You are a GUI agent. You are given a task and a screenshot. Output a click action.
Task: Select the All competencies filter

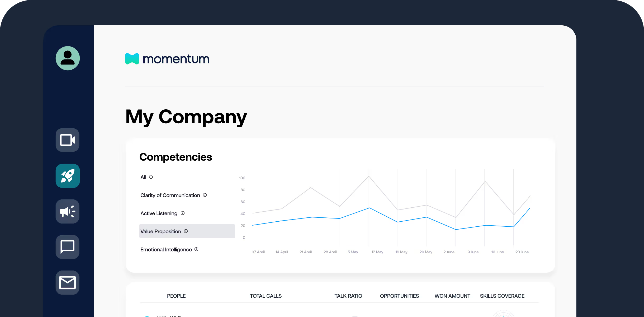coord(143,177)
